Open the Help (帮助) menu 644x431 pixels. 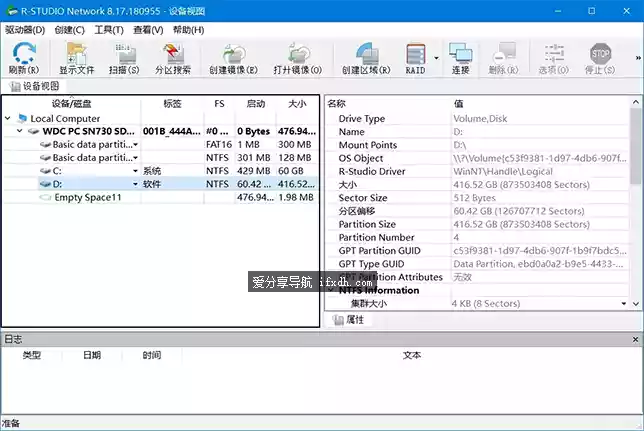188,30
